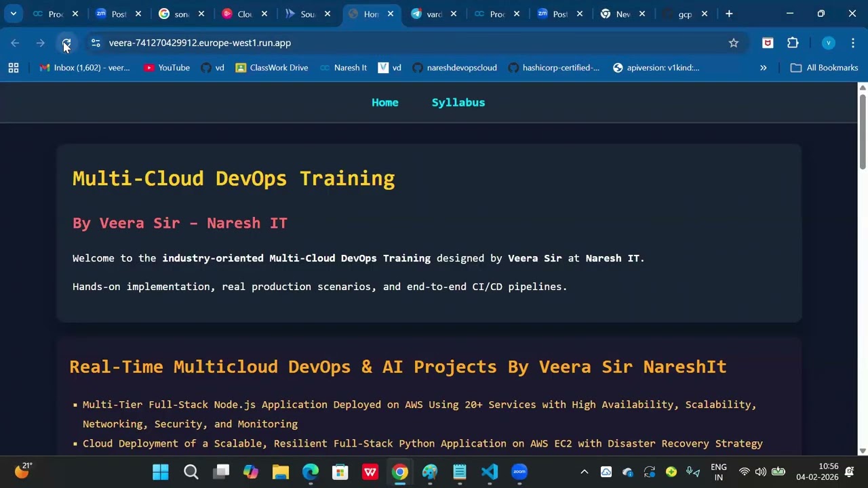Screen dimensions: 868x488
Task: Close the 'New' tab
Action: tap(642, 14)
